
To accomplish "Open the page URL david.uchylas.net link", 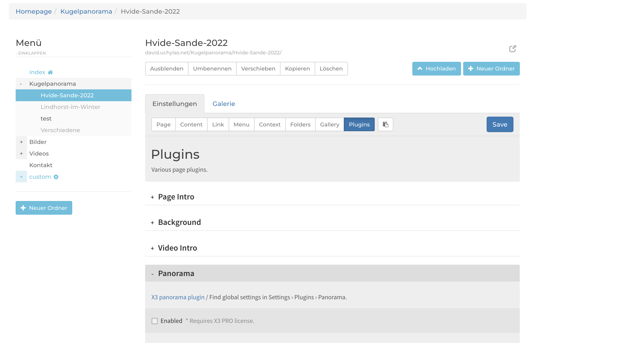I will click(x=213, y=53).
